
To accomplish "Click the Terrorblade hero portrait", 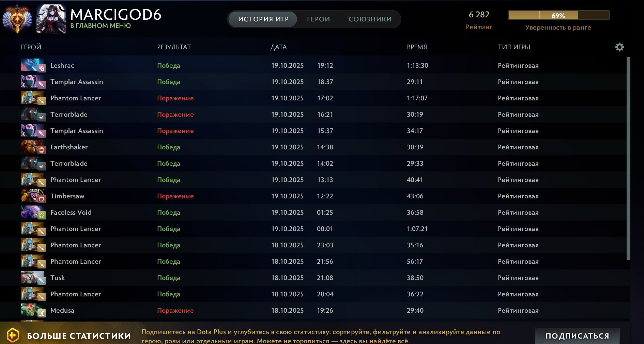I will [x=33, y=114].
